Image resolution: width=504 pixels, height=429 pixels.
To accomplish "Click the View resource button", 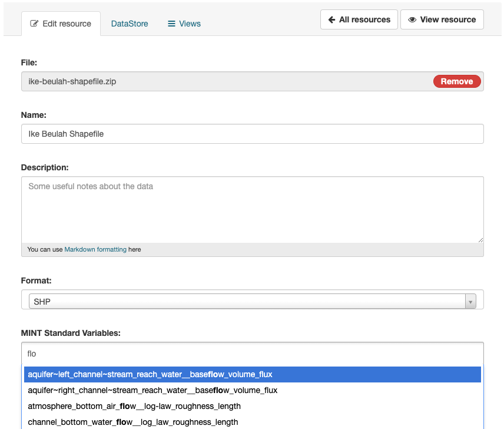I will [442, 19].
